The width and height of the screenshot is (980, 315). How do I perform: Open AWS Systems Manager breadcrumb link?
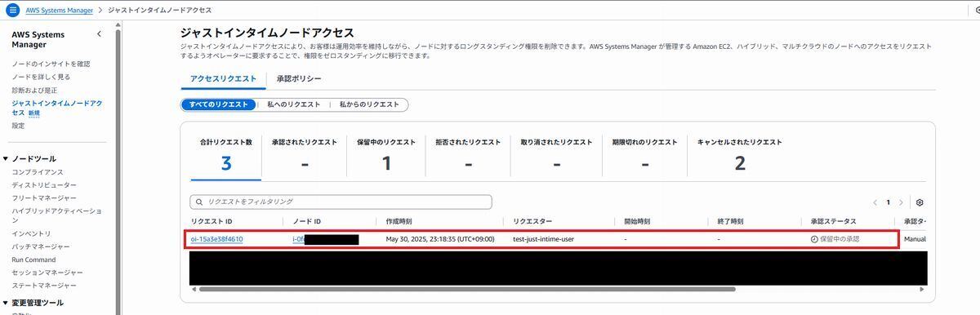(x=59, y=10)
